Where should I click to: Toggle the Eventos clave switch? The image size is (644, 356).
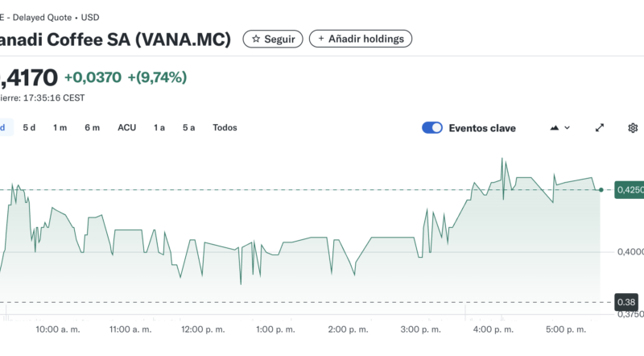[x=432, y=128]
